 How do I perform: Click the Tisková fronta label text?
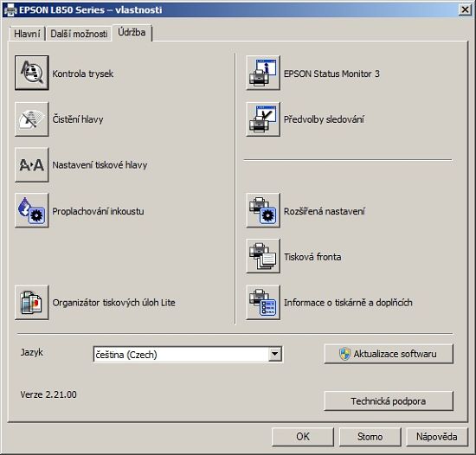pyautogui.click(x=312, y=257)
